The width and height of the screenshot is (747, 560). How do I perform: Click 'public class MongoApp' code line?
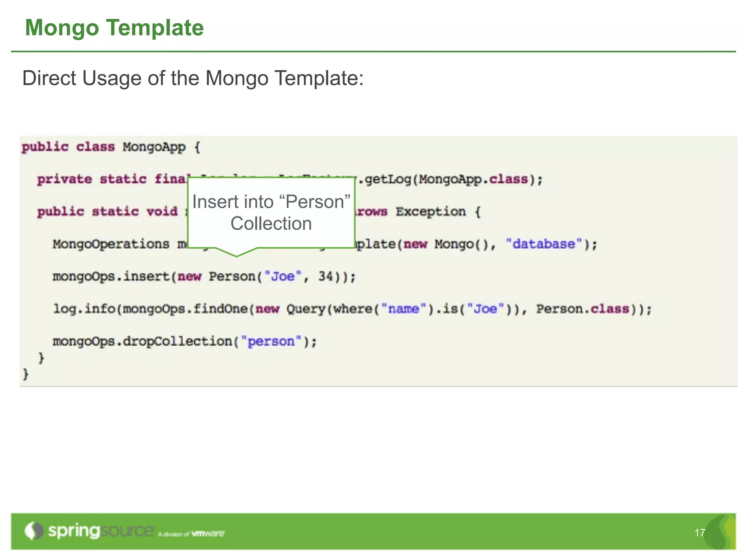pos(111,147)
